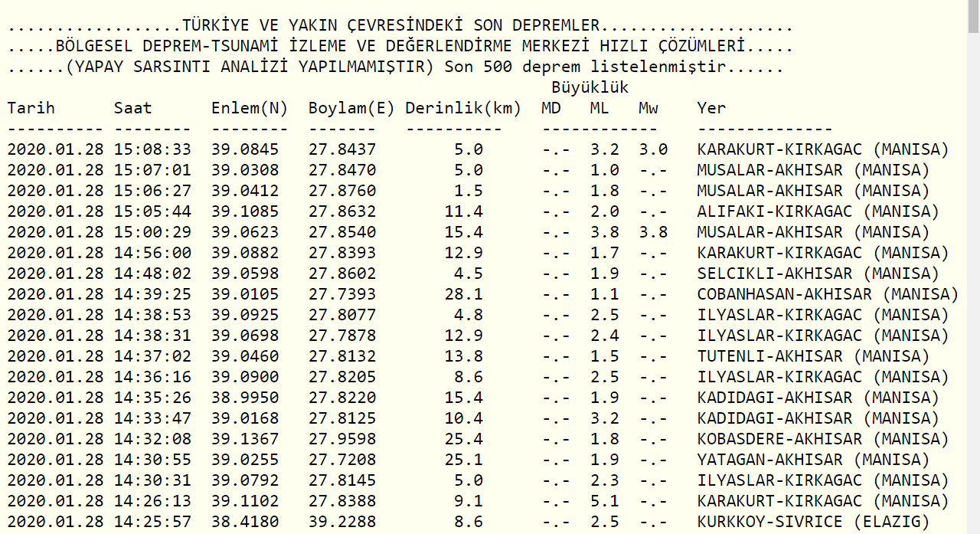Click depth value 25.1
Screen dimensions: 980x534
pyautogui.click(x=463, y=460)
